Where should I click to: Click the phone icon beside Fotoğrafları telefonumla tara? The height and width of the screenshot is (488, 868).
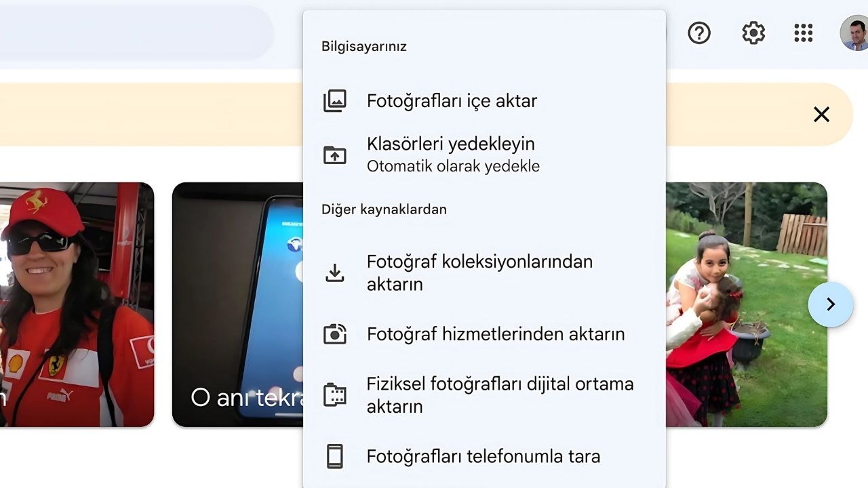(335, 457)
